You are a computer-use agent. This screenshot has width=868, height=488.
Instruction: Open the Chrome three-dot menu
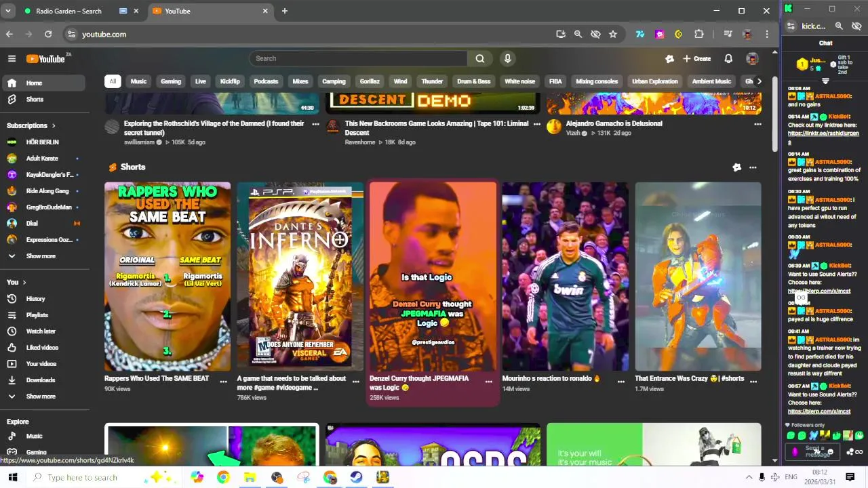pos(767,34)
